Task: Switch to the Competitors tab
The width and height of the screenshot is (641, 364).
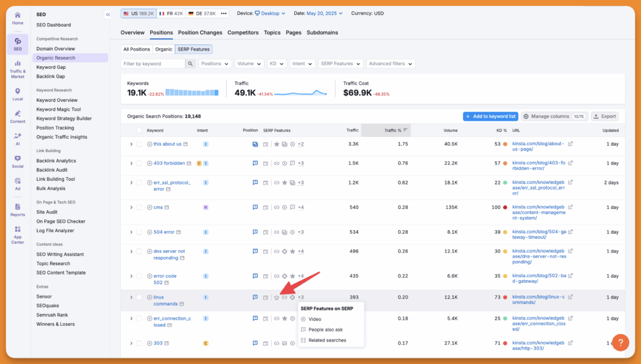Action: (x=243, y=33)
